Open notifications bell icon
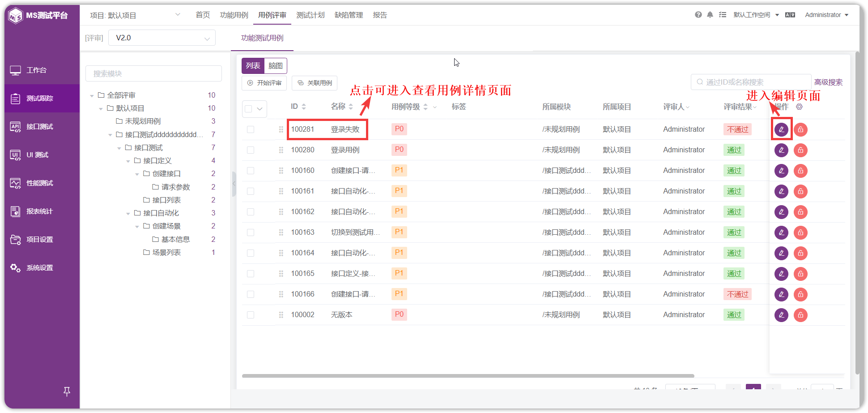The width and height of the screenshot is (868, 413). pyautogui.click(x=710, y=15)
